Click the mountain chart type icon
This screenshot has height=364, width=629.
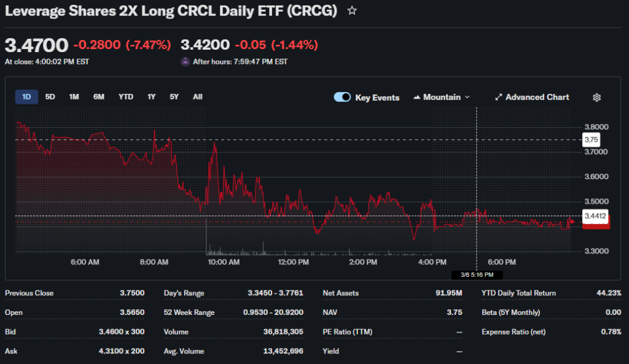click(x=417, y=97)
